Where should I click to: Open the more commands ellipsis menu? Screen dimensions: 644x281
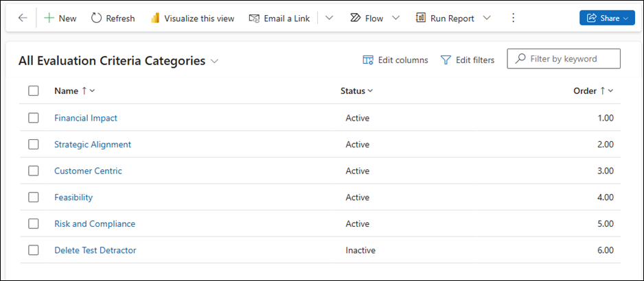(513, 19)
